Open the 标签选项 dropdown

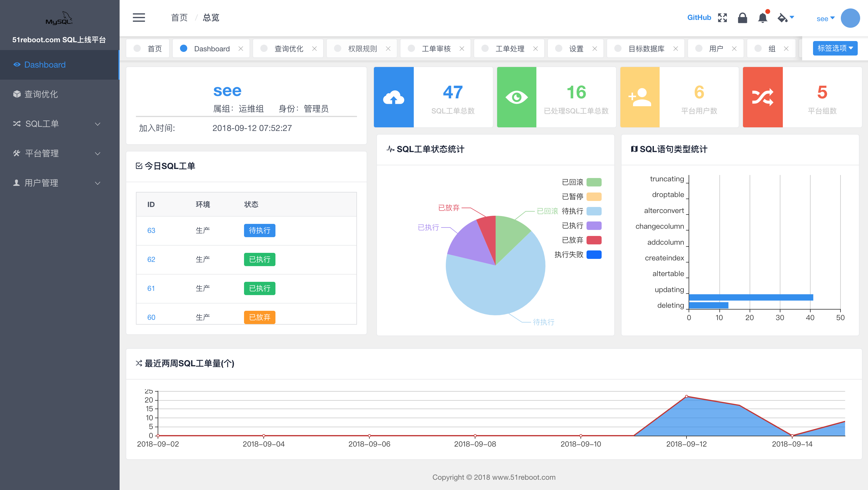[835, 48]
